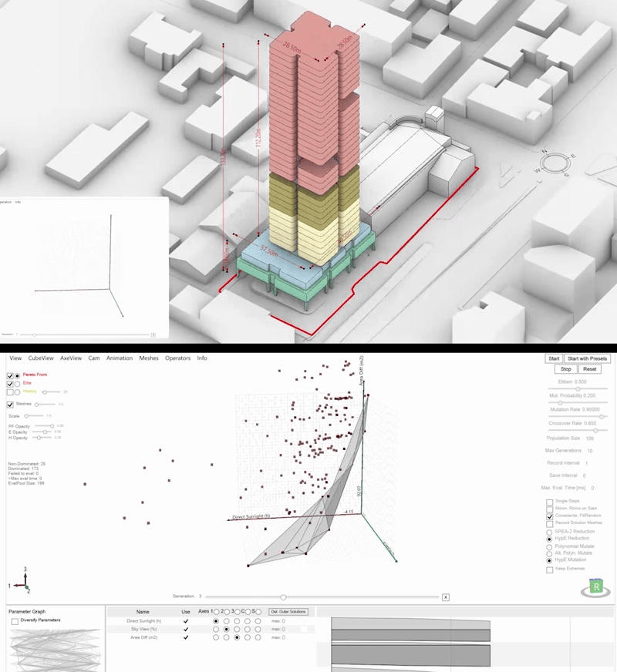Click the Use checkmark for Sky View (%)

pos(186,629)
